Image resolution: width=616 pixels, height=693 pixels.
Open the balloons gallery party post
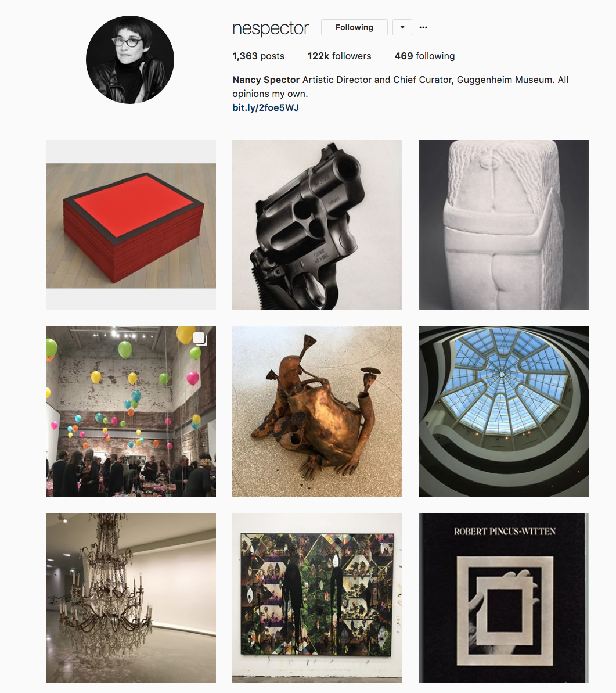131,411
